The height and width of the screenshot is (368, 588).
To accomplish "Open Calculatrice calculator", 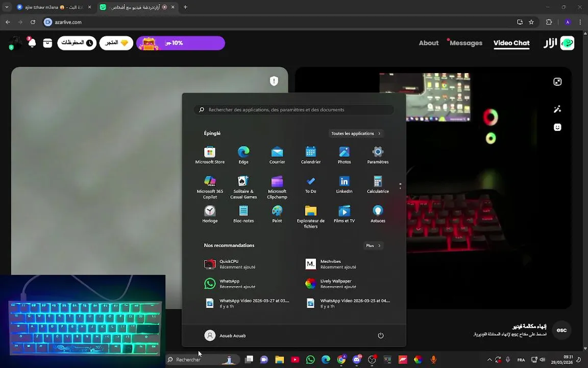I will tap(378, 185).
